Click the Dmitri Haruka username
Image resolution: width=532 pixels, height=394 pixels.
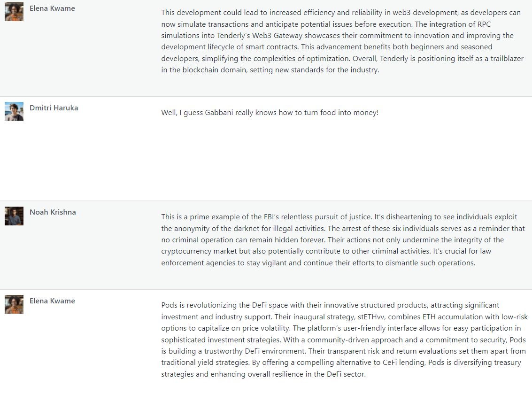click(54, 108)
